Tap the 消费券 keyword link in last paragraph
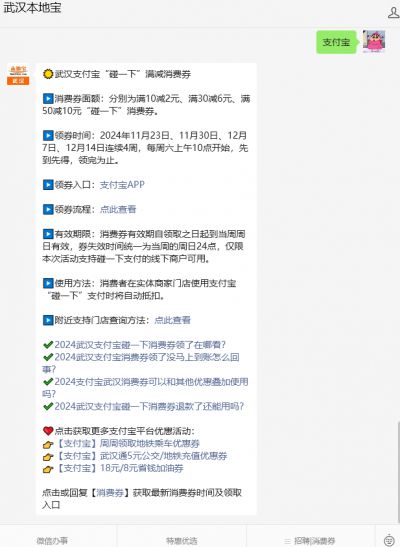The image size is (400, 547). [110, 493]
